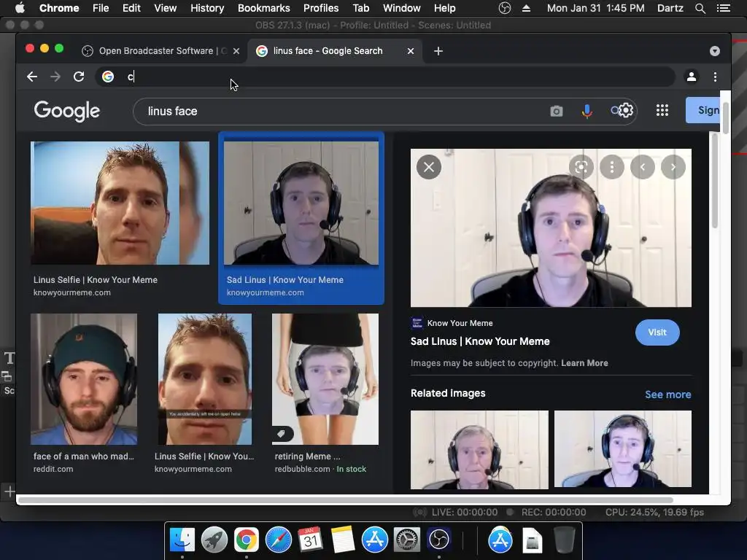Open Google apps grid

pyautogui.click(x=662, y=111)
